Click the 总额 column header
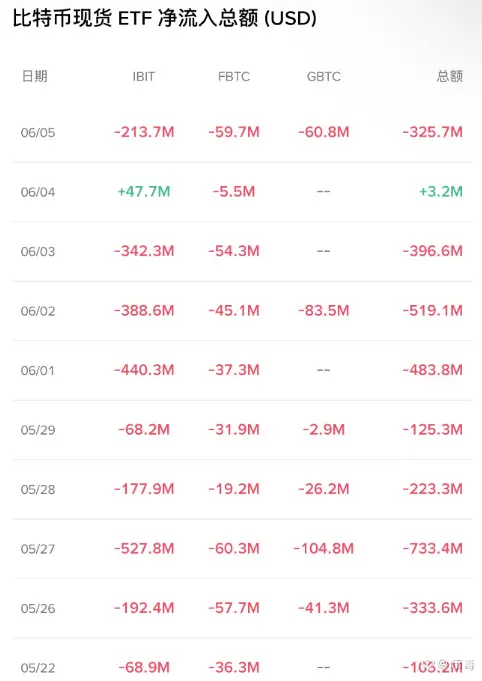 449,76
